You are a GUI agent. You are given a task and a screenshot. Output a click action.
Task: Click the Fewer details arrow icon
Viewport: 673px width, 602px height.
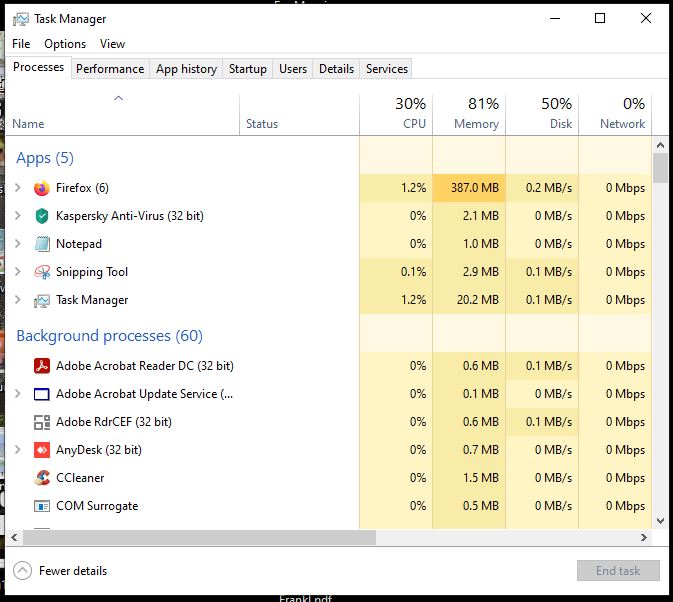[x=22, y=571]
